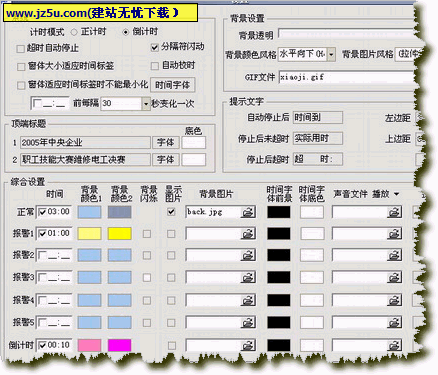Open 播放 dropdown arrow in header
This screenshot has height=375, width=438.
396,194
